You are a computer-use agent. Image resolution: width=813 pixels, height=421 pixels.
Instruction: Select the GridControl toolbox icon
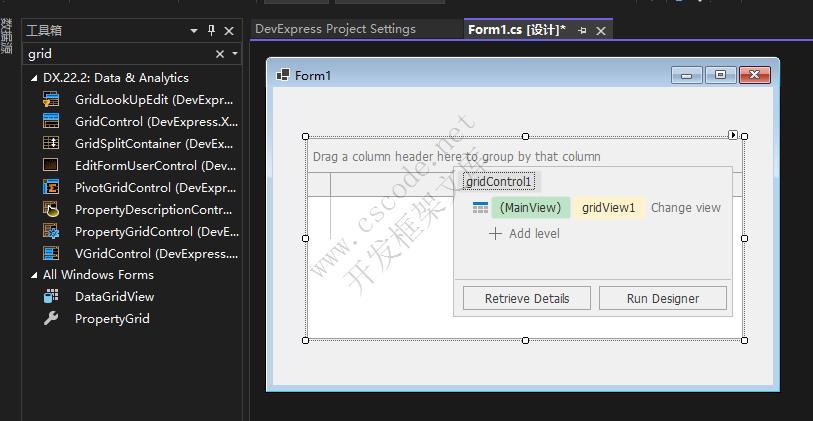(51, 122)
